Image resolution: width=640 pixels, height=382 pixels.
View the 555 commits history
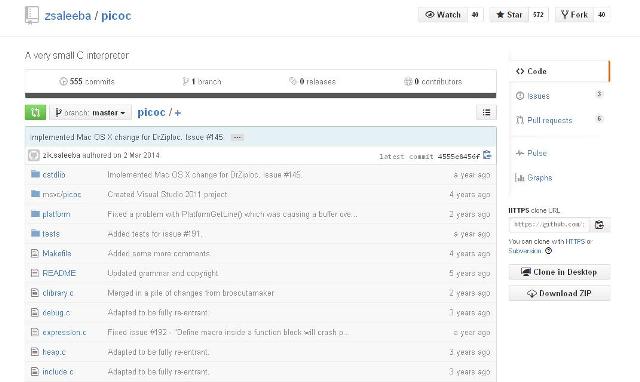[87, 82]
